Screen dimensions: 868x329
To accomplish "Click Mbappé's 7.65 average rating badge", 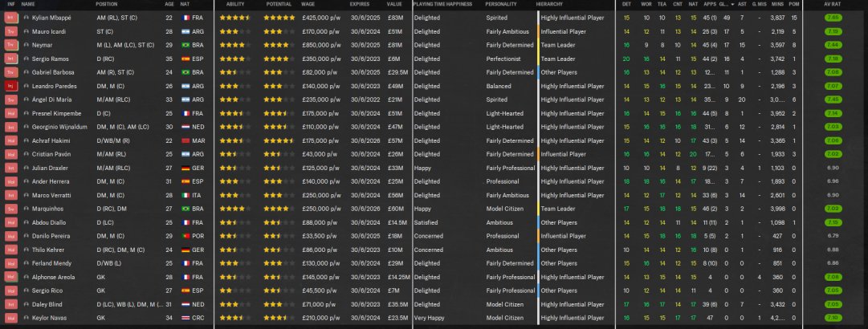I will point(833,18).
